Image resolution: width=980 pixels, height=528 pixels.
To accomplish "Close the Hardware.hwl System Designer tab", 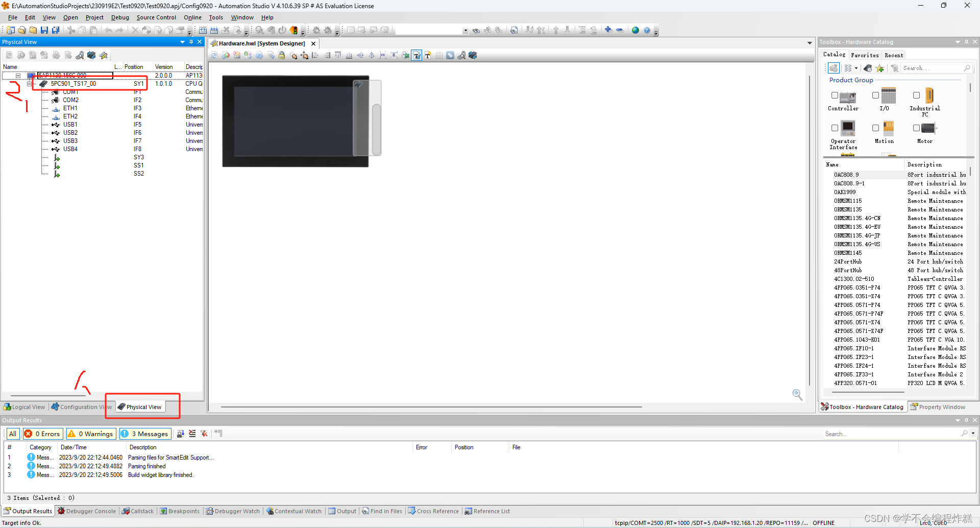I will click(313, 43).
